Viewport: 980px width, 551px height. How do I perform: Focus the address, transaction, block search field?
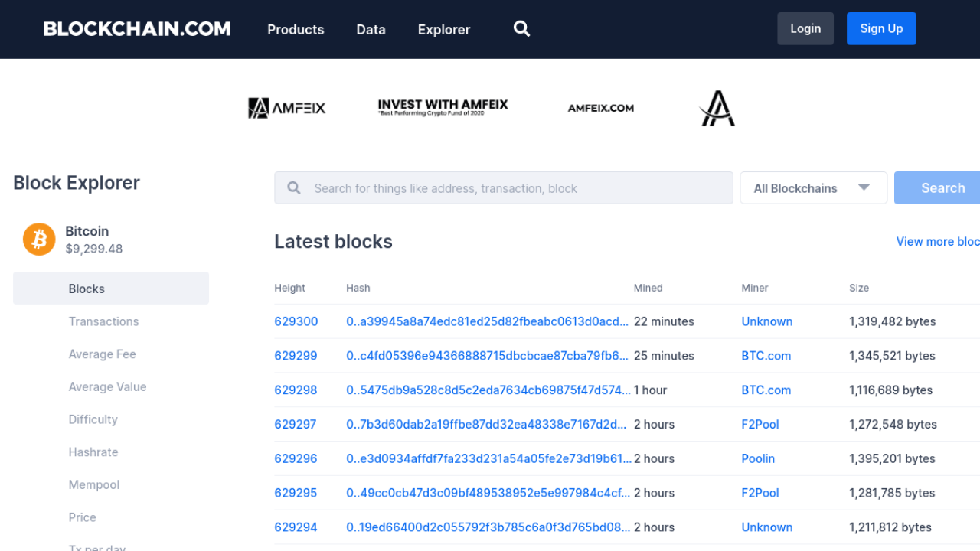pos(504,188)
